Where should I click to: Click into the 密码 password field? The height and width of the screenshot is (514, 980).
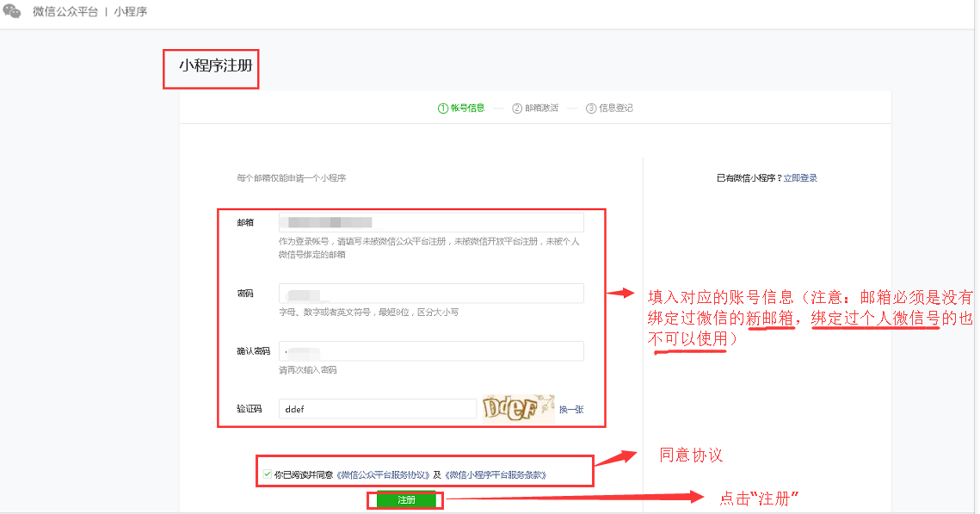(431, 294)
